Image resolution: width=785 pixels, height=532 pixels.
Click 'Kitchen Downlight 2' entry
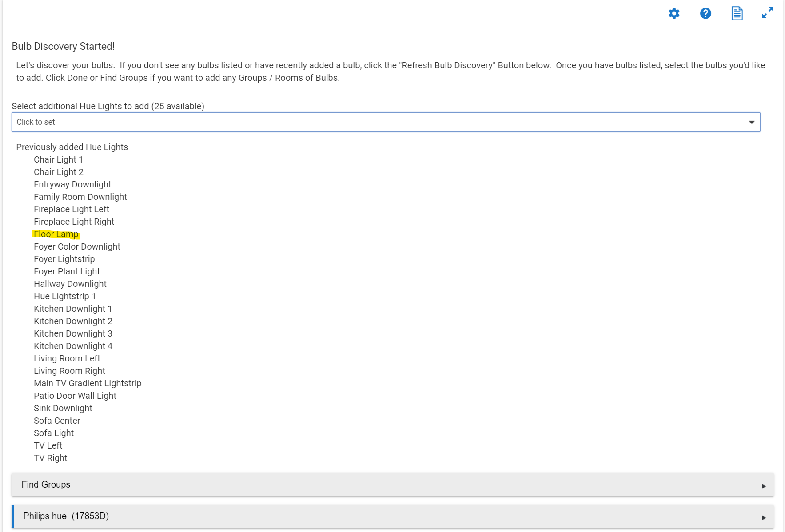tap(73, 321)
